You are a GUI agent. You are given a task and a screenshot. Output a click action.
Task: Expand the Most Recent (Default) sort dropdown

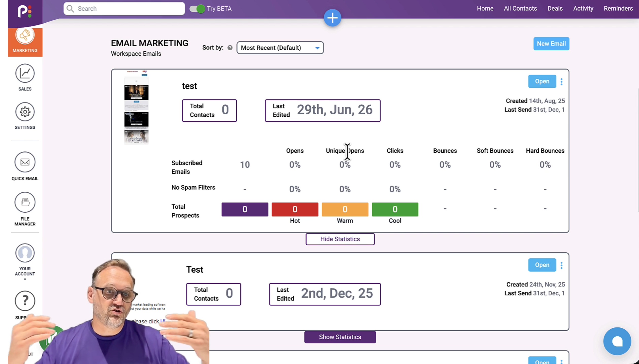280,48
